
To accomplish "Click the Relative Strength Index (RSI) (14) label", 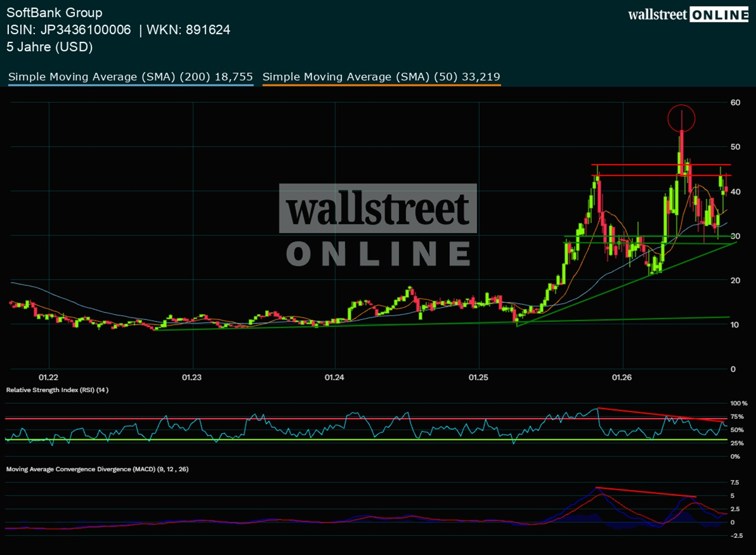I will [x=57, y=390].
